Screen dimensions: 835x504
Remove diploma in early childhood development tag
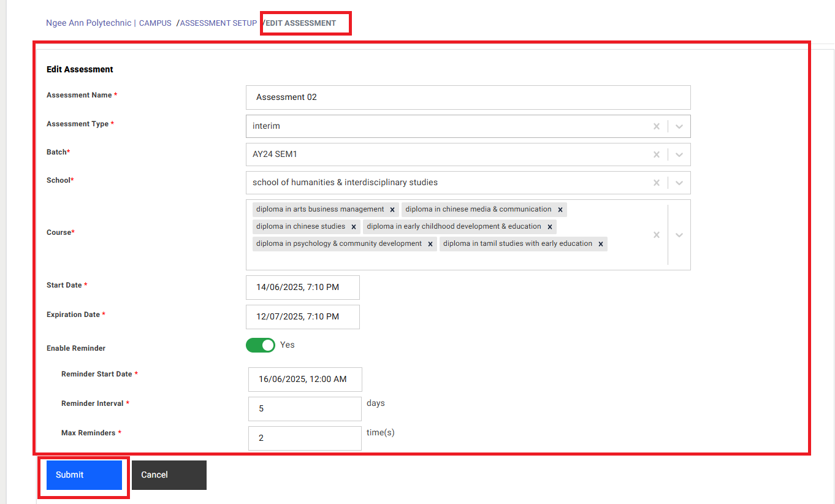coord(550,227)
